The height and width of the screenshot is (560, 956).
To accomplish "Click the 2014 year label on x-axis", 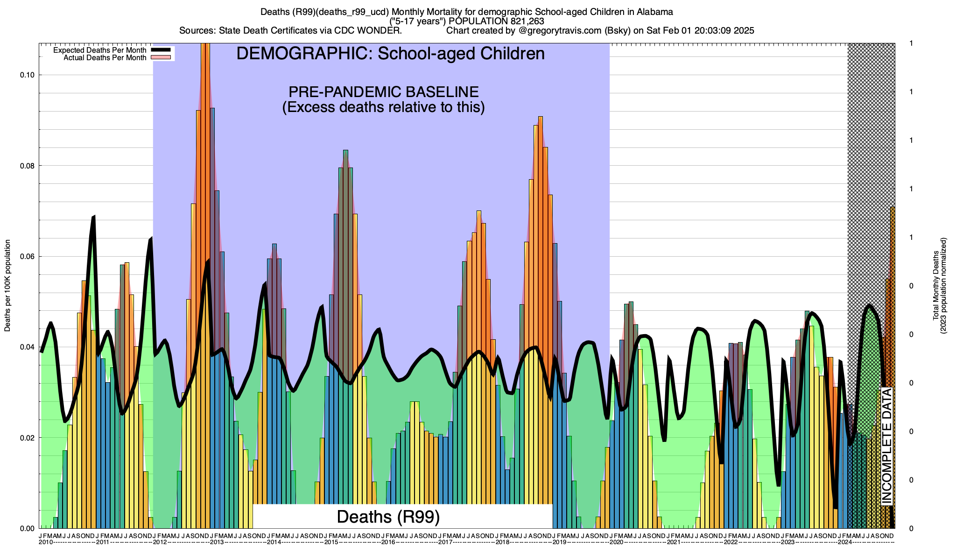I will point(274,542).
